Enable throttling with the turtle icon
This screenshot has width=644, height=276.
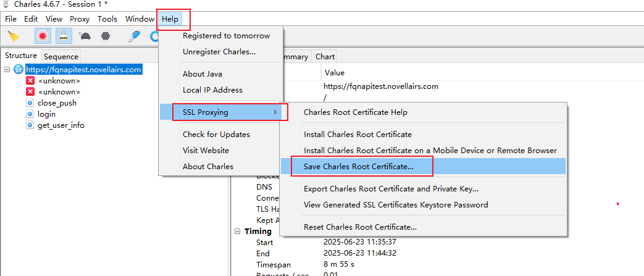[x=85, y=36]
